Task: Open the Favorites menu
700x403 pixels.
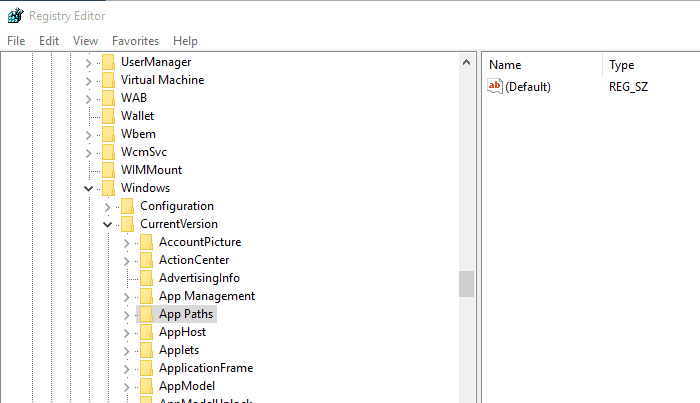Action: 135,41
